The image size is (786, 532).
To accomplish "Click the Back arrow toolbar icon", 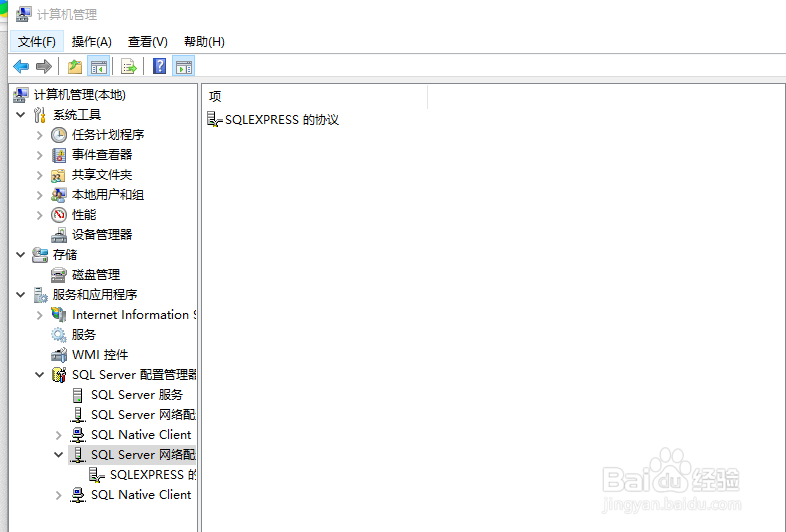I will [21, 66].
